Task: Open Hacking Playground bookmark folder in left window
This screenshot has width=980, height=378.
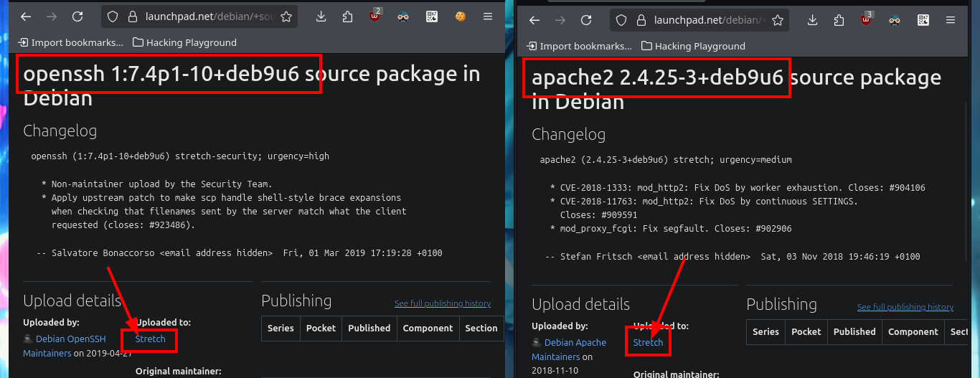Action: pyautogui.click(x=184, y=42)
